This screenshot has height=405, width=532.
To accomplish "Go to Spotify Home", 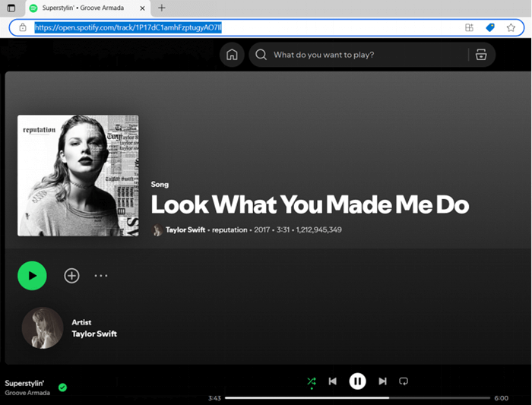I will click(232, 55).
